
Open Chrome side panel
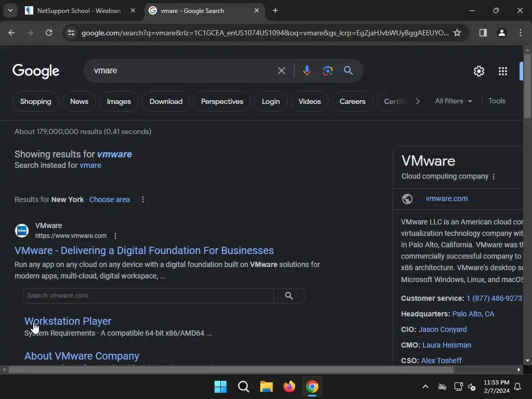(483, 33)
